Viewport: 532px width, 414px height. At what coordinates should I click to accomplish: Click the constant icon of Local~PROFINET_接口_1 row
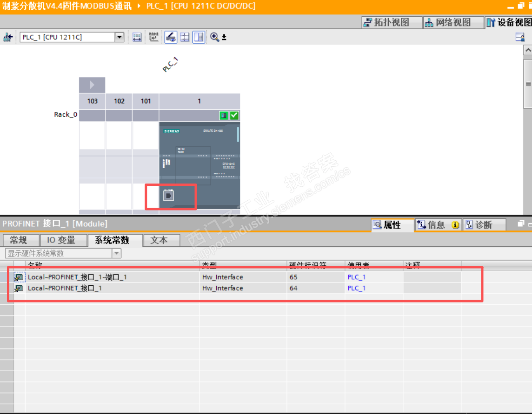[x=19, y=288]
